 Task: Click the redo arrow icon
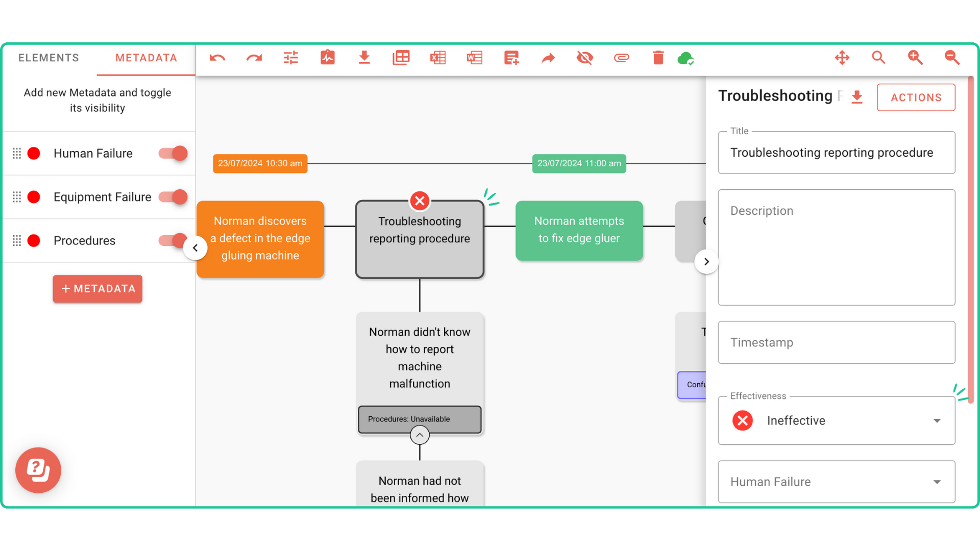[x=254, y=58]
